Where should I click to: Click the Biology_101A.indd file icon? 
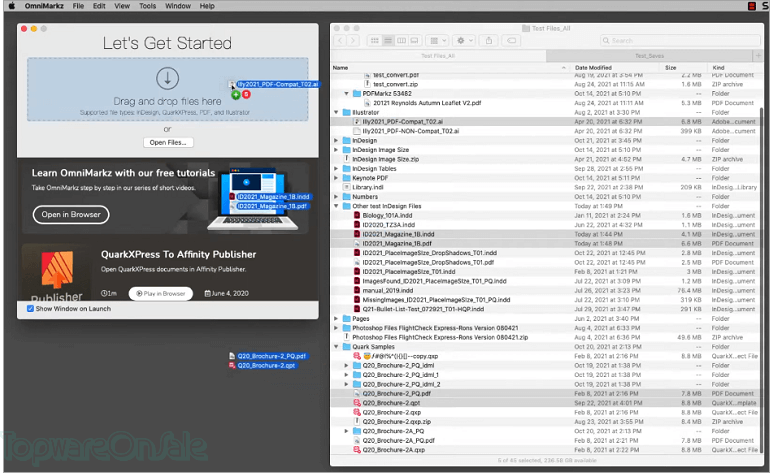(x=357, y=216)
